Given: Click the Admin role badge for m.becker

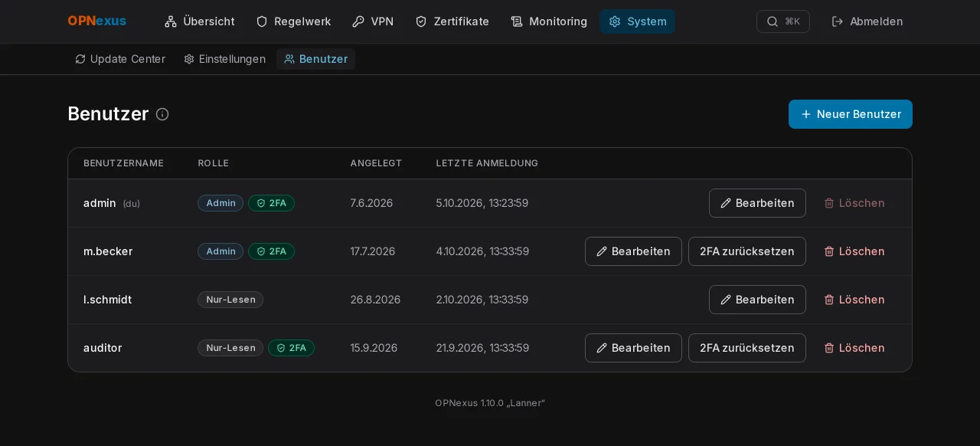Looking at the screenshot, I should [220, 251].
